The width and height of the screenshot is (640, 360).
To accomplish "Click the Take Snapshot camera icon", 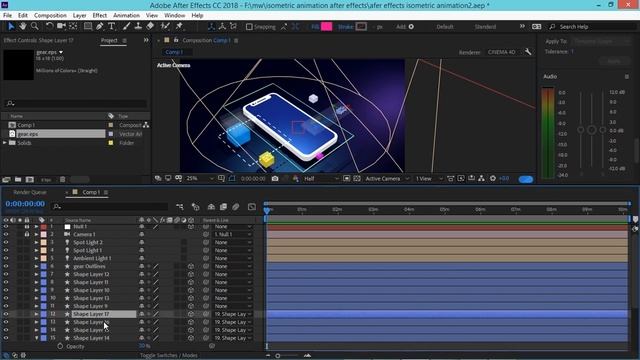I will click(x=275, y=179).
